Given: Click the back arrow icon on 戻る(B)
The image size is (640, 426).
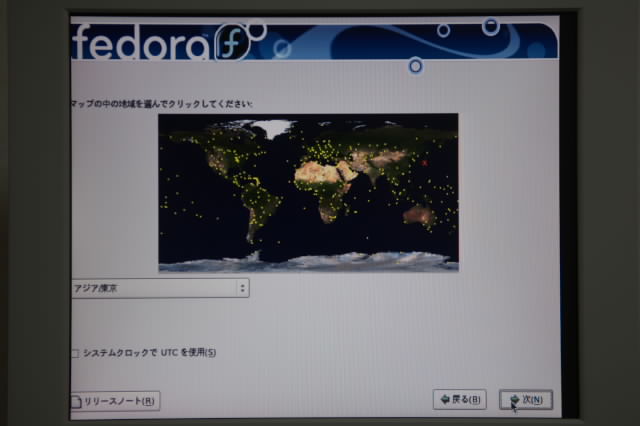Looking at the screenshot, I should pyautogui.click(x=445, y=399).
